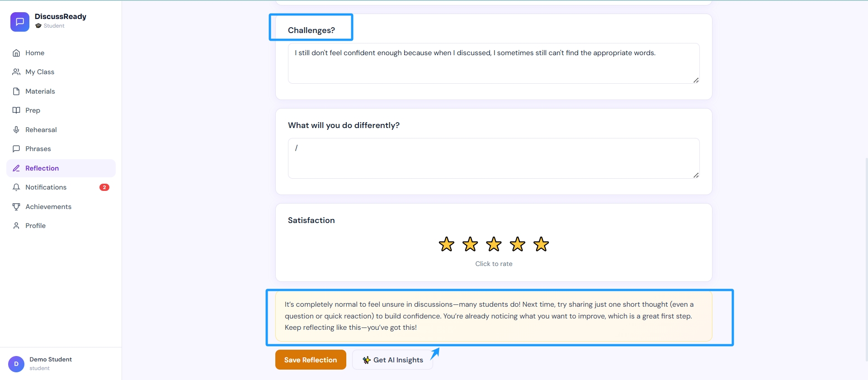The height and width of the screenshot is (380, 868).
Task: Focus the Challenges text area
Action: point(494,63)
